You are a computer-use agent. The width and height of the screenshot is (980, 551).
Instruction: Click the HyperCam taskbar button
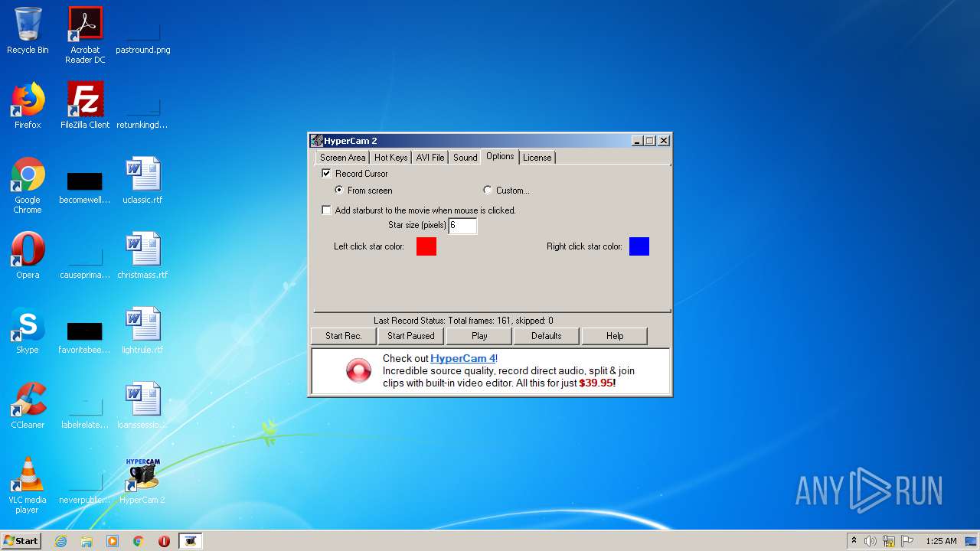click(x=191, y=541)
